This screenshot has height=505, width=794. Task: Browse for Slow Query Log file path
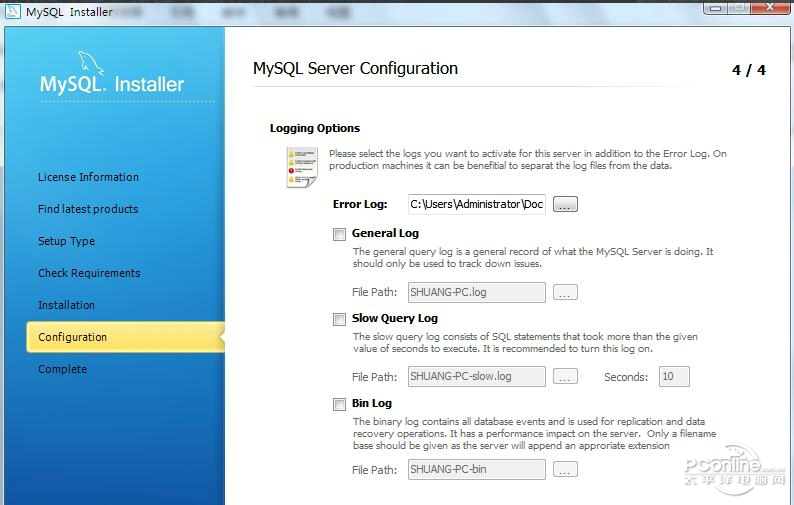(565, 376)
